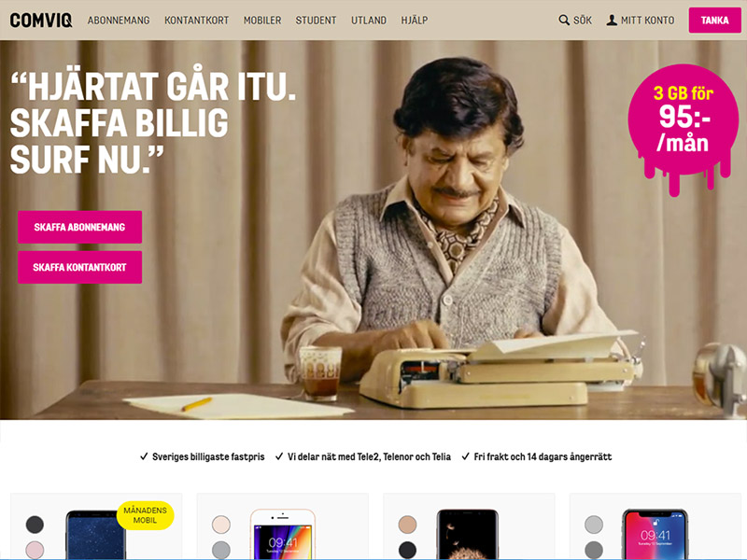Select dark gray color for first phone
This screenshot has height=560, width=747.
pyautogui.click(x=35, y=525)
